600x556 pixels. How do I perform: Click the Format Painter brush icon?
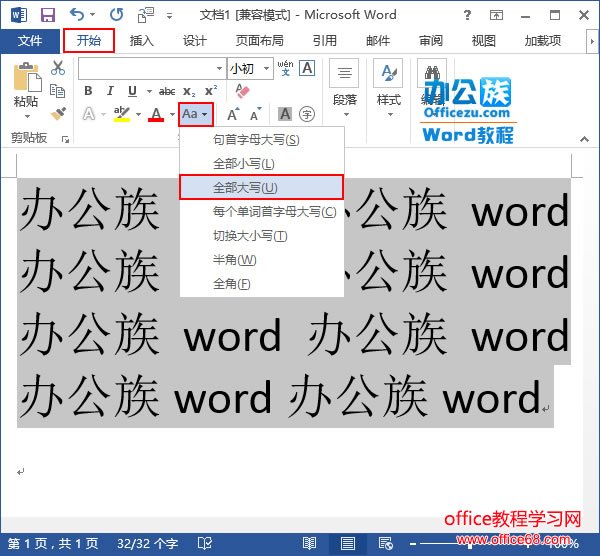coord(58,114)
